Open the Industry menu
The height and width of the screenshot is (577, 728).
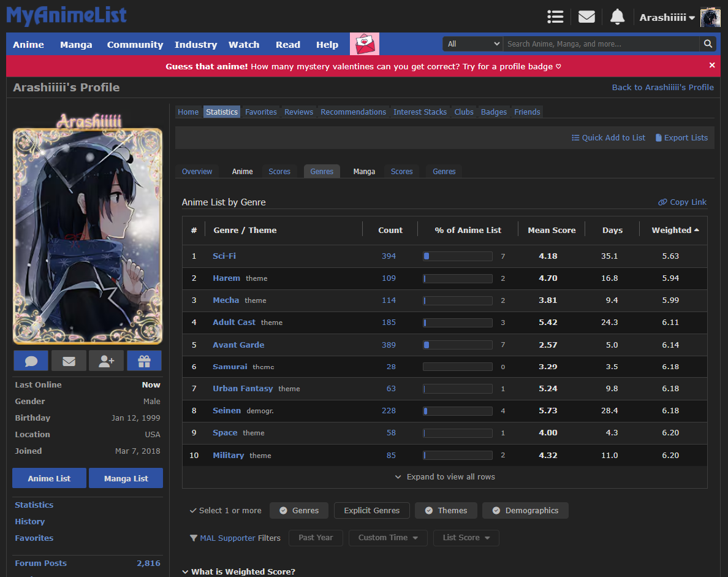[196, 45]
